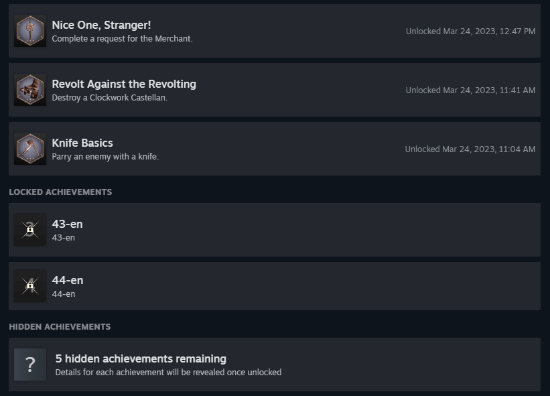
Task: Click the Complete a request for the Merchant description
Action: 122,39
